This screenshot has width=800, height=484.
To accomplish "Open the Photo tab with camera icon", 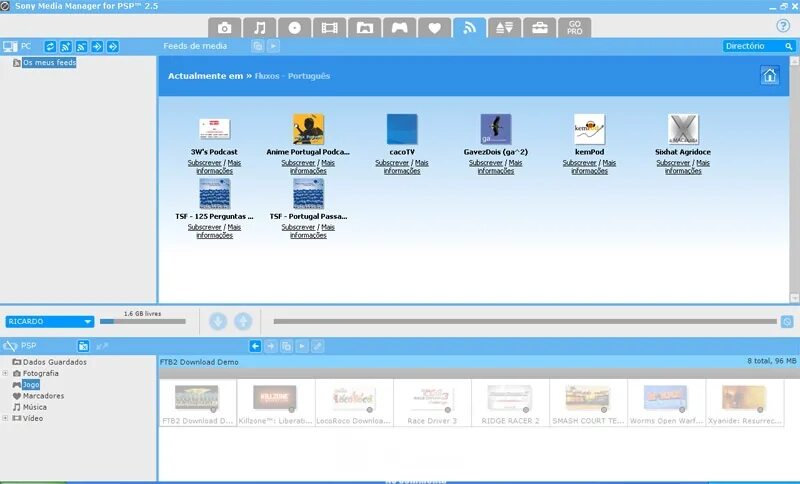I will click(224, 28).
